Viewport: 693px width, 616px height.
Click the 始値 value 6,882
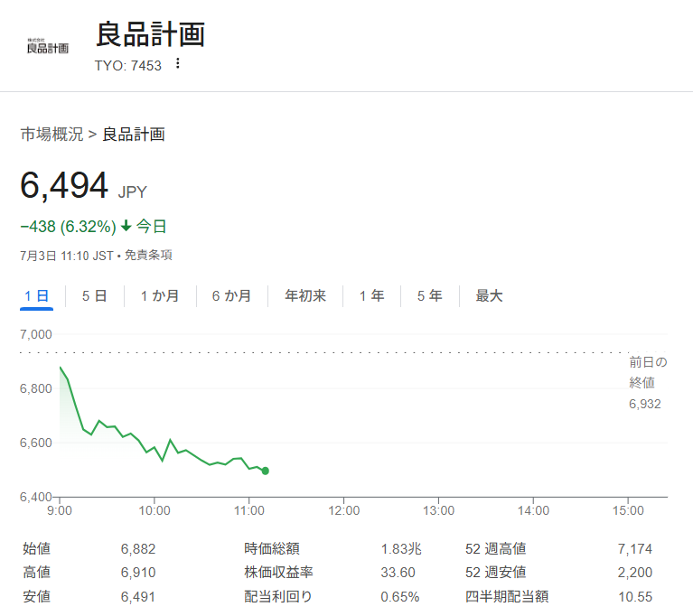[138, 549]
